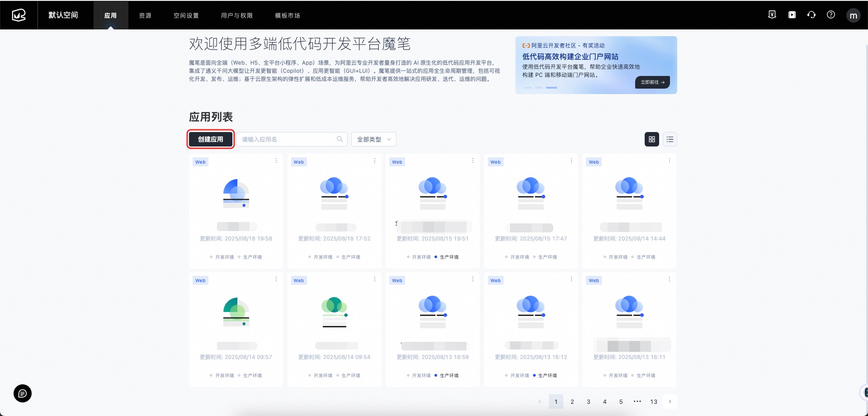
Task: Open more menu on app updated 2025/08/13 16:11
Action: pos(670,279)
